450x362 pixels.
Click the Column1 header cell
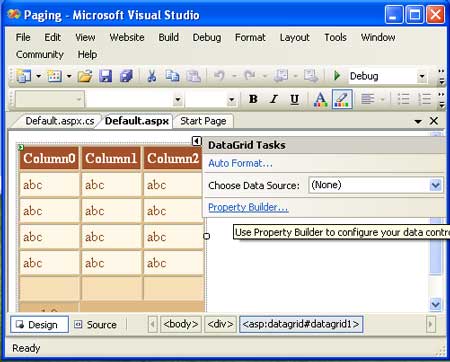pos(111,158)
